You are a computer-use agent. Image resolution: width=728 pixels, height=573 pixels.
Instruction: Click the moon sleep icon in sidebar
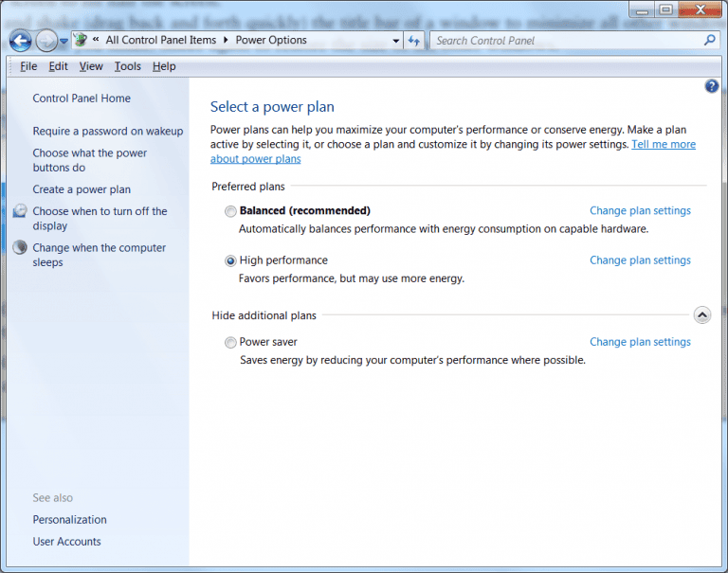click(20, 247)
